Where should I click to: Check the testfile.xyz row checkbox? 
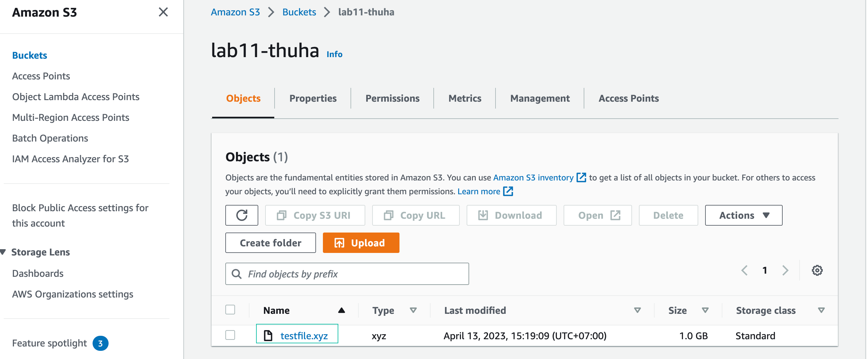(230, 335)
